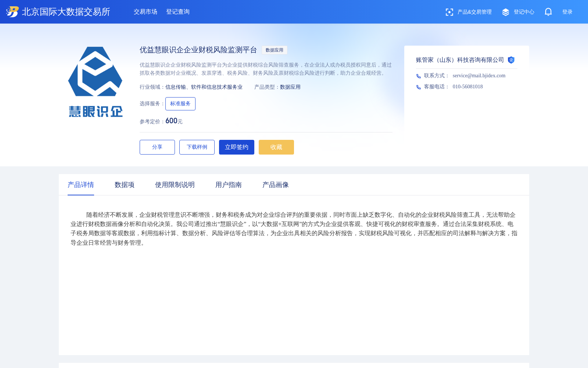The height and width of the screenshot is (368, 588).
Task: Click phone icon beside 联系方式
Action: 419,76
